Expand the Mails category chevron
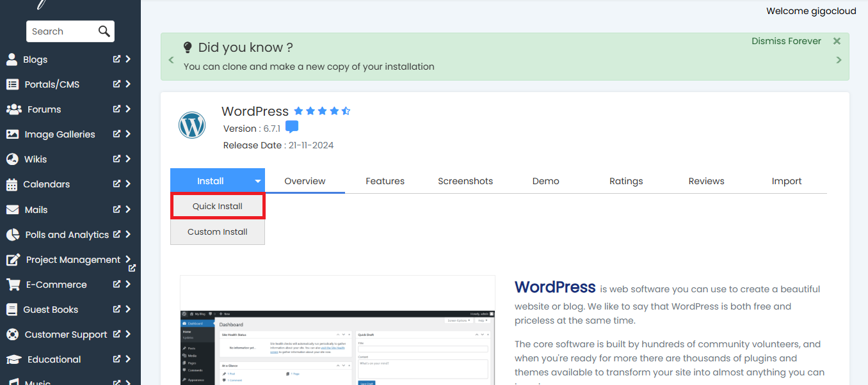Viewport: 868px width, 385px height. point(128,209)
